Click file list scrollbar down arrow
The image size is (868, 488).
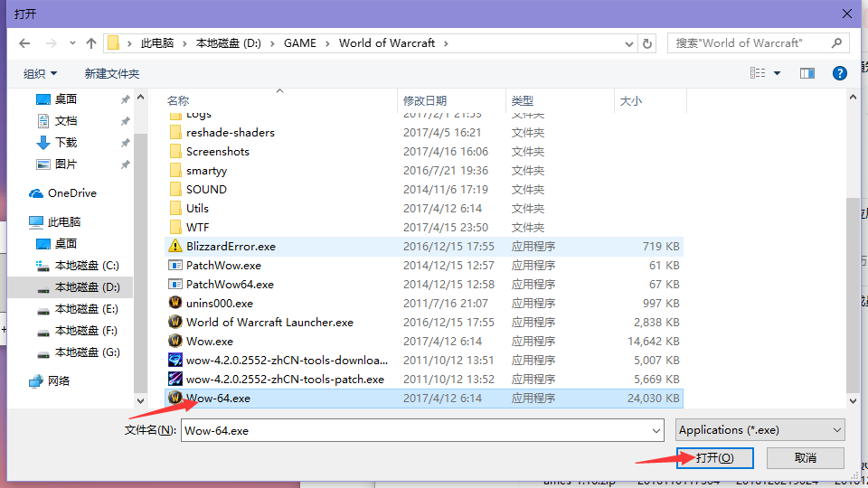(853, 400)
